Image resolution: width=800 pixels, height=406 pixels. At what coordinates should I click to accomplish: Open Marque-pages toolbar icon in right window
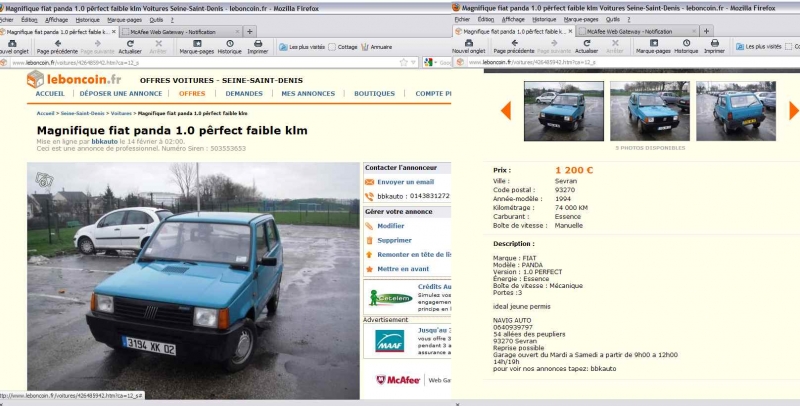654,43
